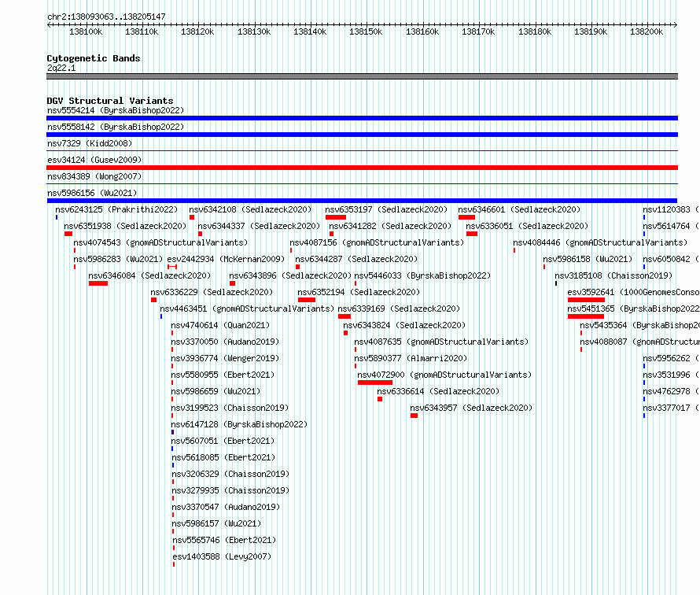The height and width of the screenshot is (595, 700).
Task: Open nsv6353197 (Sedlazeck2020) variant
Action: [386, 209]
